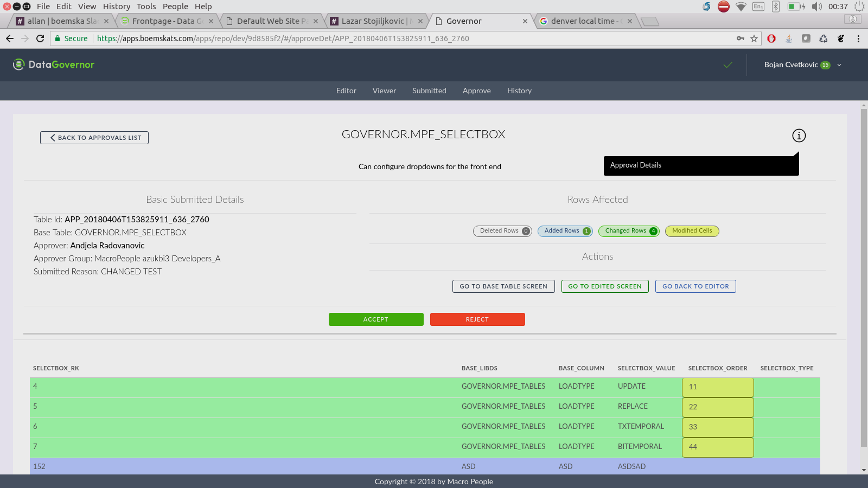Toggle the Changed Rows filter

tap(628, 231)
